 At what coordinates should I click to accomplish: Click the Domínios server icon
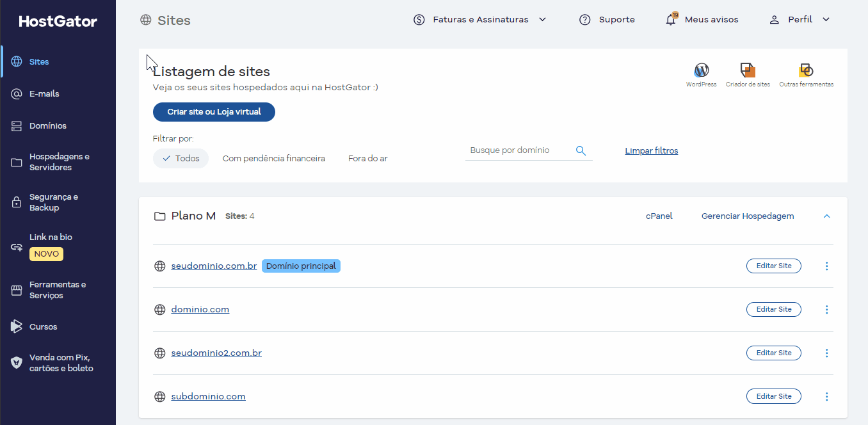tap(17, 126)
